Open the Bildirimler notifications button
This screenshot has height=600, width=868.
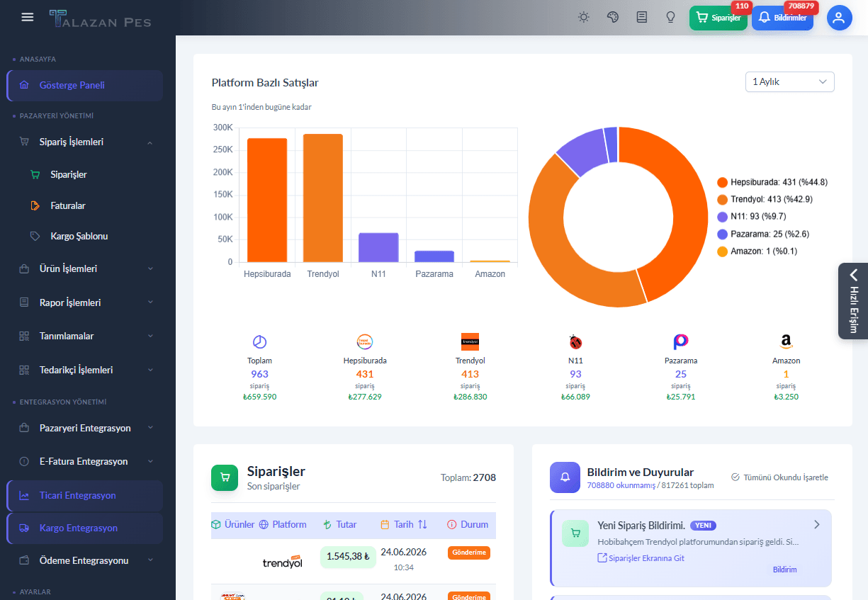pos(782,18)
